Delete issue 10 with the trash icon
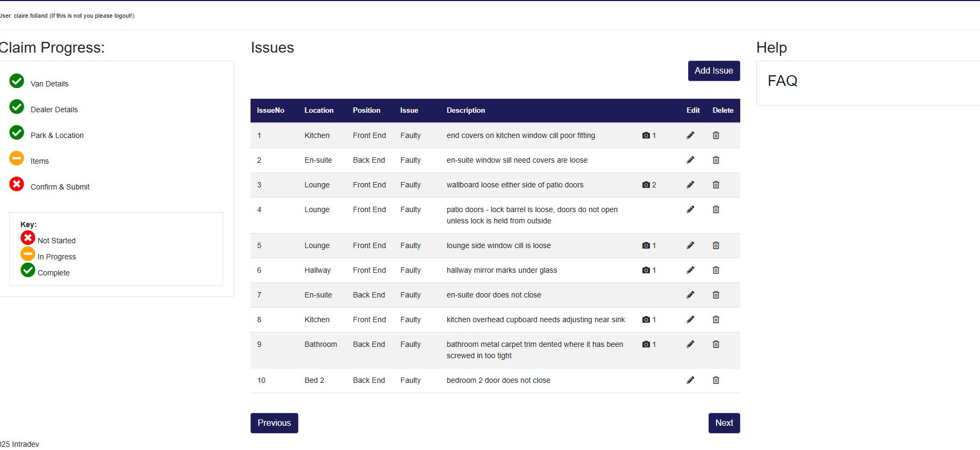Image resolution: width=980 pixels, height=450 pixels. coord(716,380)
